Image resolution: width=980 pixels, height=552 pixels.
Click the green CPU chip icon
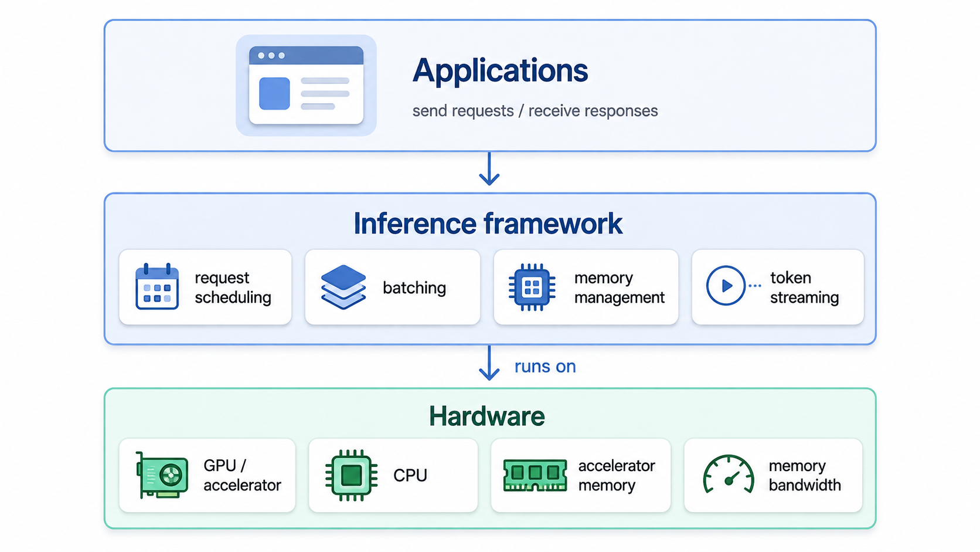click(x=351, y=475)
